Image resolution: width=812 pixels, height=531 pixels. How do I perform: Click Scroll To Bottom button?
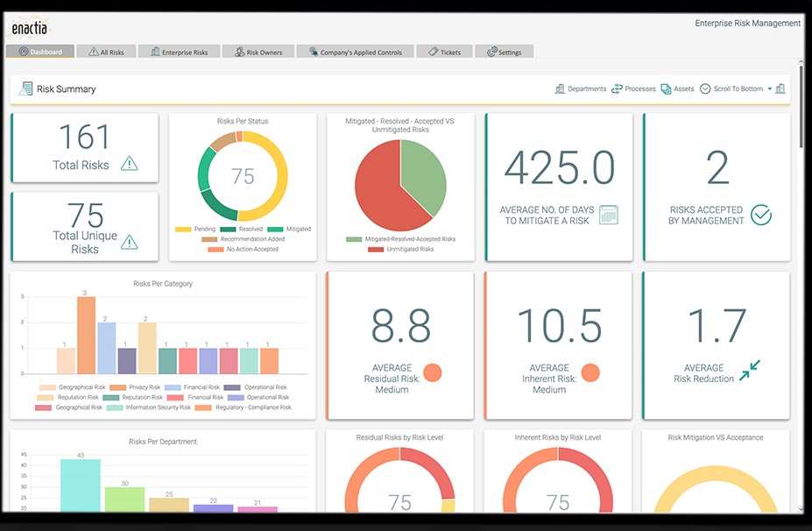click(731, 88)
